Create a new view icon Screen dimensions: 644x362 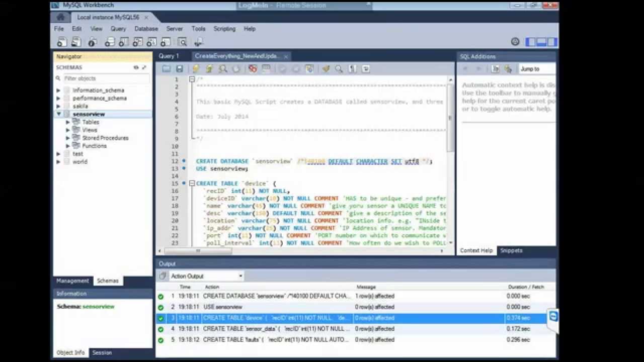tap(138, 42)
